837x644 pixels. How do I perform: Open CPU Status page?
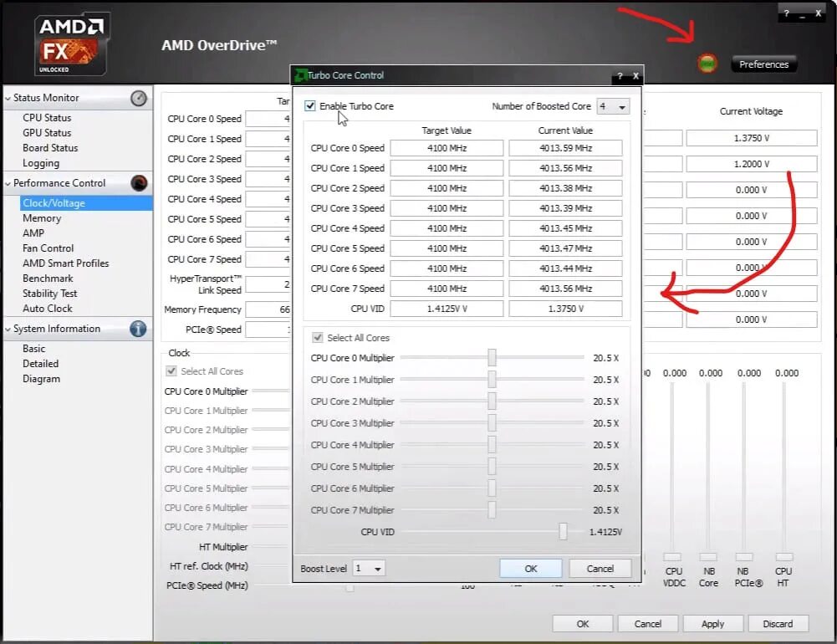tap(47, 117)
